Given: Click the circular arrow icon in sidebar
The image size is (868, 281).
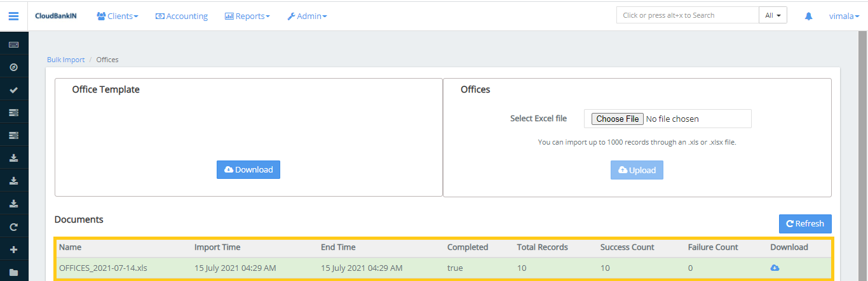Looking at the screenshot, I should point(13,226).
